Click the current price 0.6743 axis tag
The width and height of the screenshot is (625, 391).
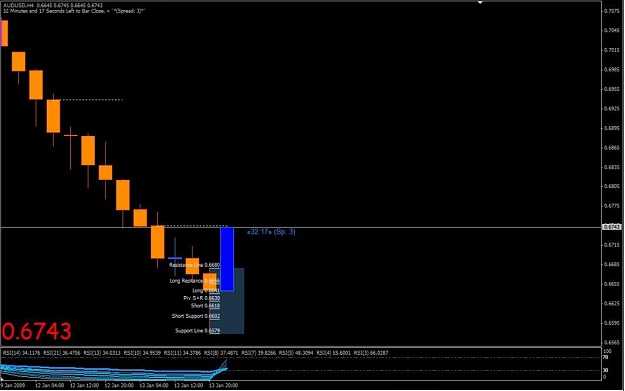coord(611,227)
